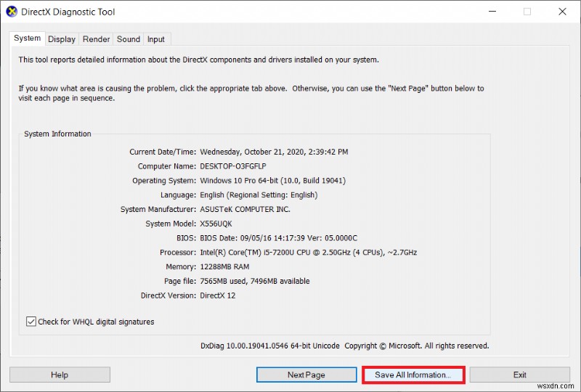The image size is (581, 392).
Task: Minimize the DirectX Diagnostic Tool window
Action: 492,12
